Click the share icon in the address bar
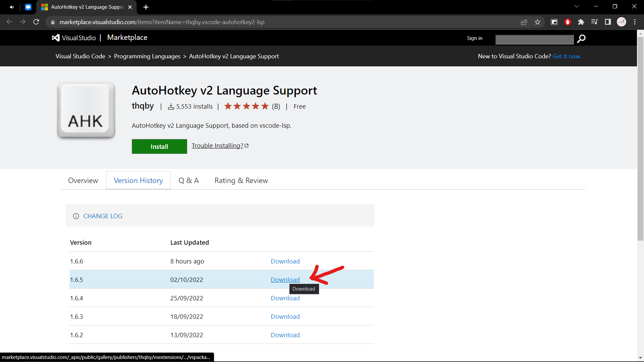Screen dimensions: 644x362 tap(524, 22)
